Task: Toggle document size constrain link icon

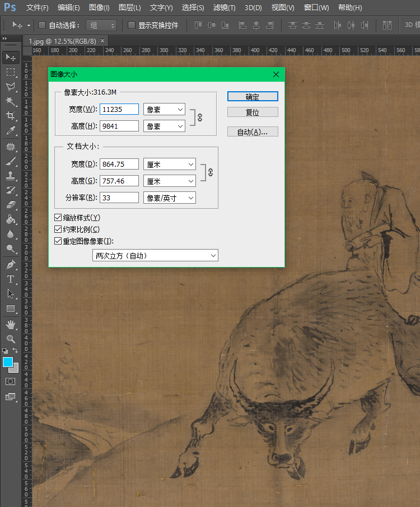Action: [211, 172]
